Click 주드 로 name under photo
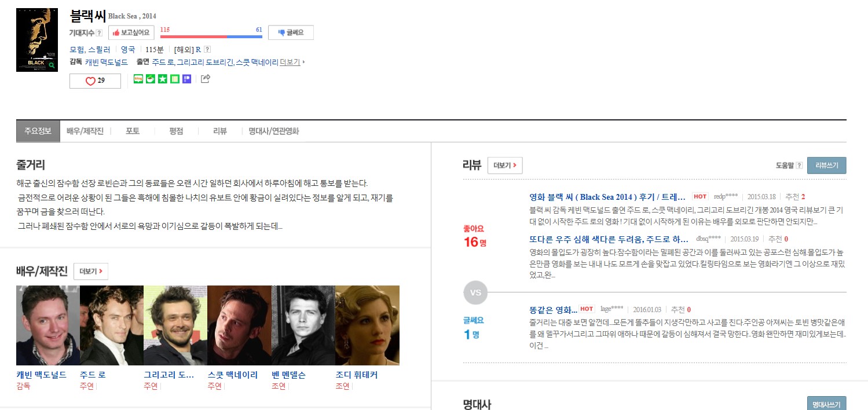 click(x=93, y=375)
